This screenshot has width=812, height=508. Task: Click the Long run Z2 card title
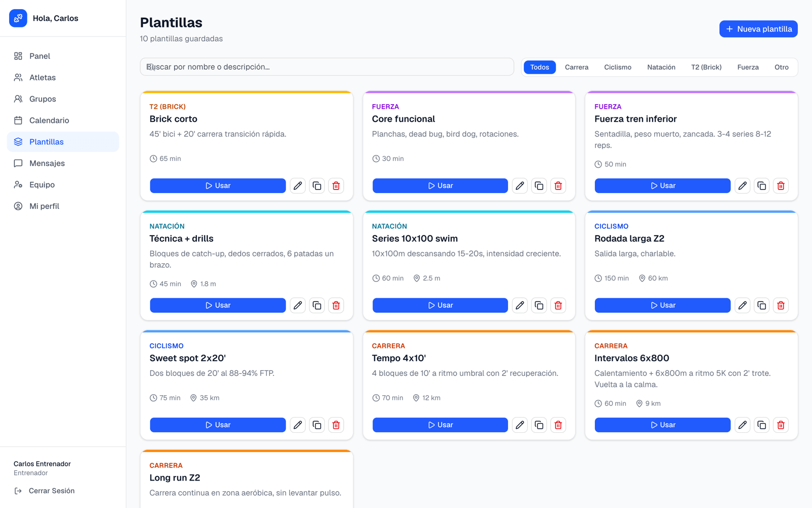click(x=175, y=478)
